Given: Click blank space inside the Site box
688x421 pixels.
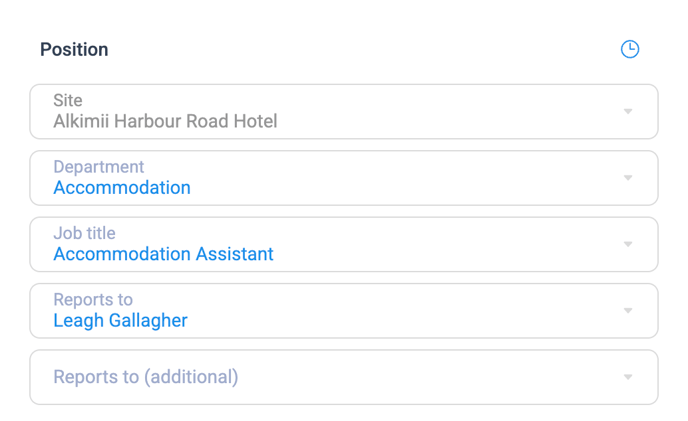Looking at the screenshot, I should [450, 111].
